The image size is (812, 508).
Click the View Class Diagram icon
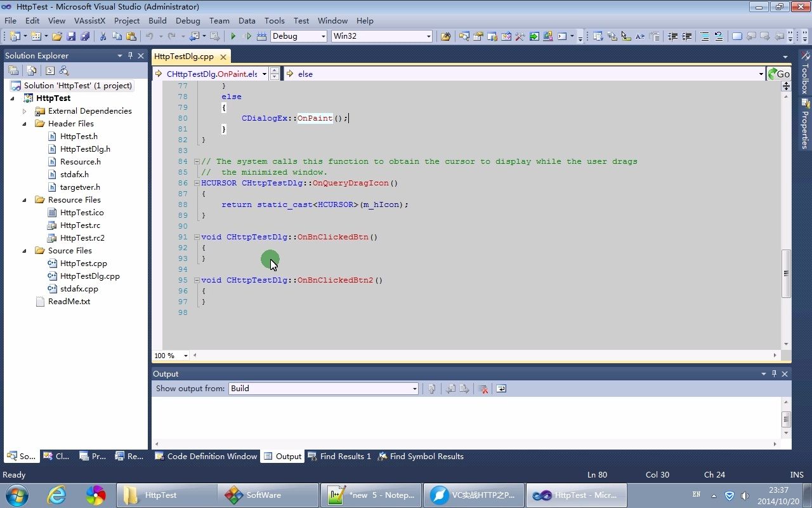64,70
